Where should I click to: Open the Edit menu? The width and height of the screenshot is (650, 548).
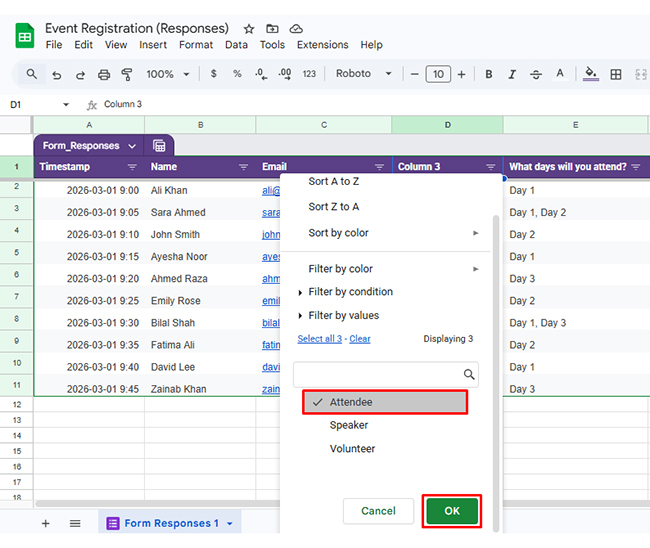pyautogui.click(x=83, y=45)
